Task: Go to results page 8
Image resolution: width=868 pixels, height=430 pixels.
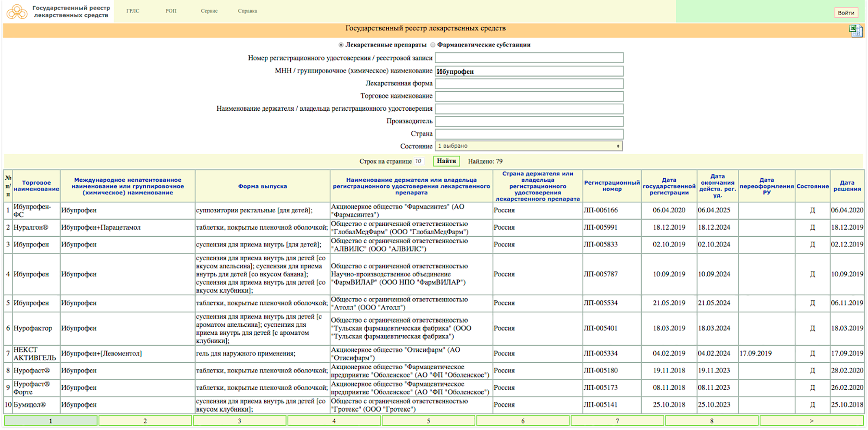Action: pos(712,420)
